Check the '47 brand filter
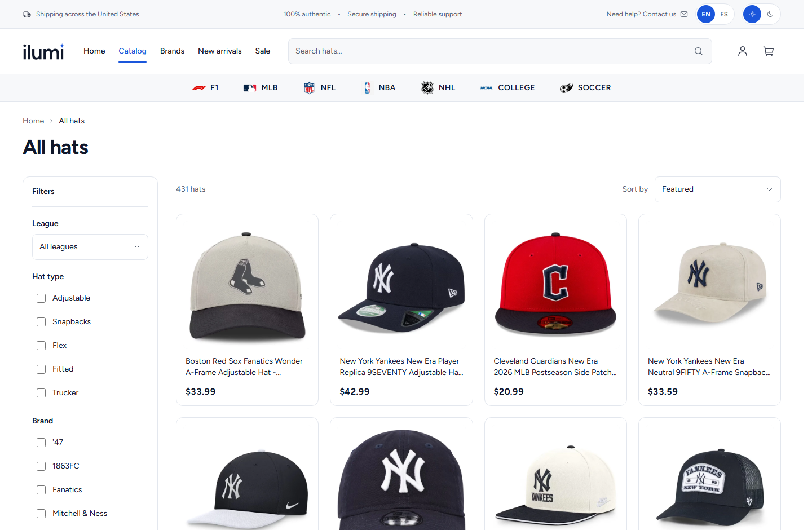812x530 pixels. coord(41,443)
